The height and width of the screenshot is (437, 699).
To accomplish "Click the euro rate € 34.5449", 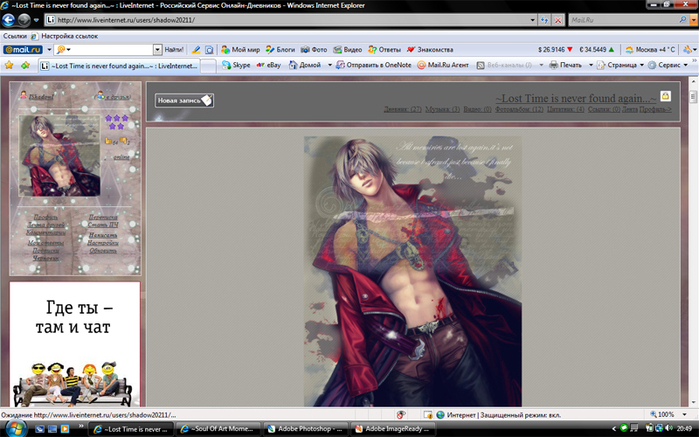I will click(x=596, y=49).
